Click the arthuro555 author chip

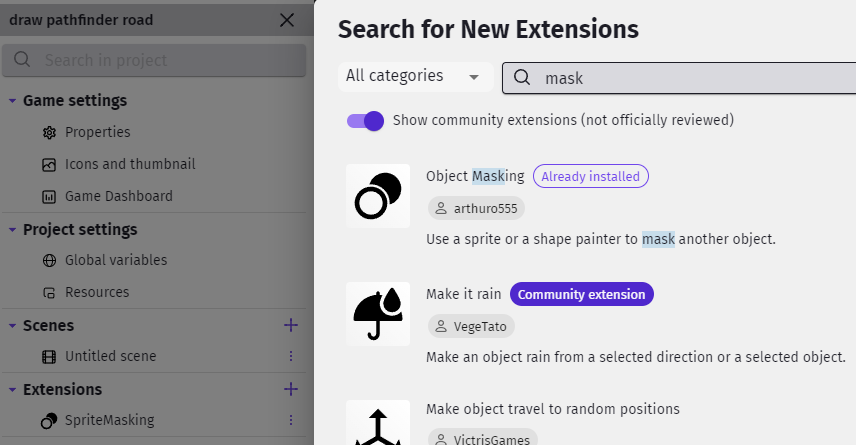pos(476,209)
